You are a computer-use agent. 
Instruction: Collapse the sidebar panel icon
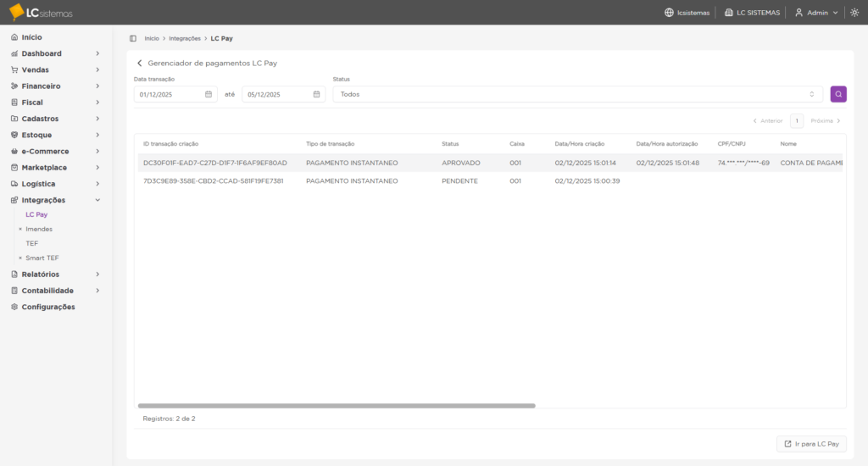click(x=133, y=38)
